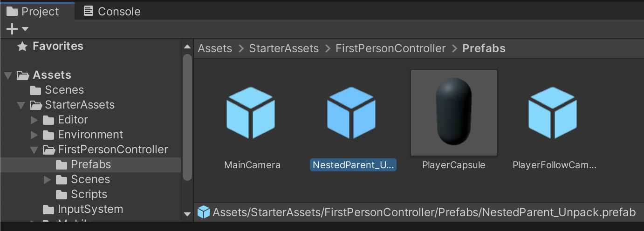Click the prefab icon in bottom path bar

(x=203, y=212)
